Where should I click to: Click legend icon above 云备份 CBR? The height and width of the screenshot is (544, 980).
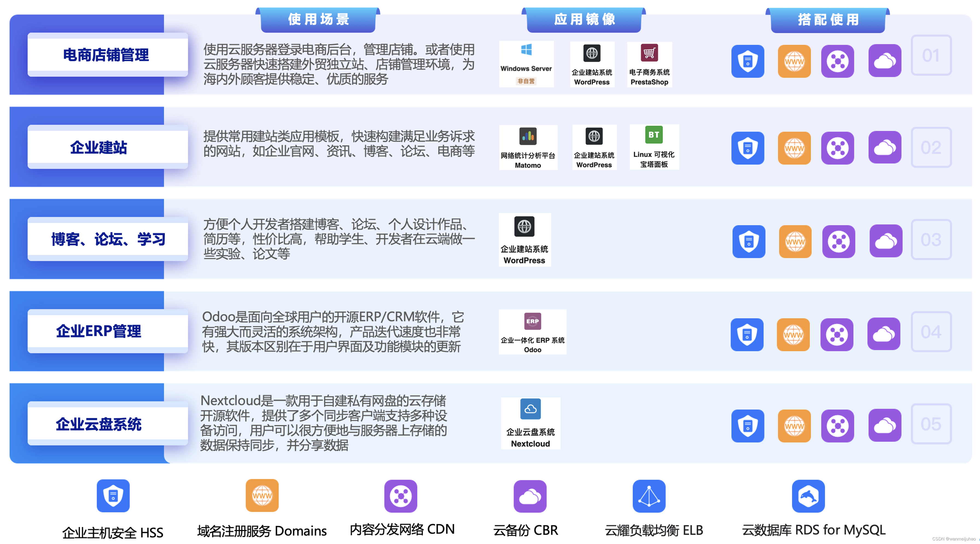tap(530, 496)
